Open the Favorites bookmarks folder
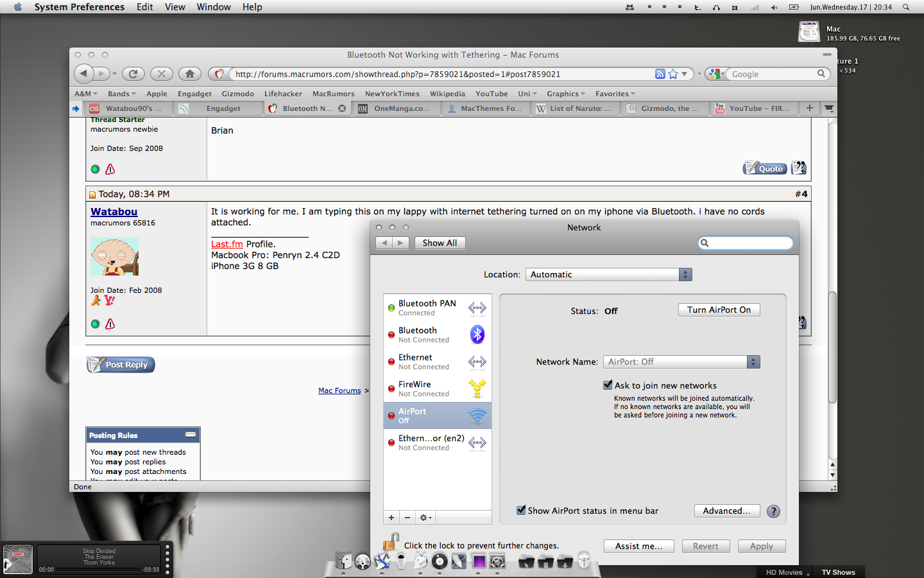Image resolution: width=924 pixels, height=578 pixels. pos(615,94)
